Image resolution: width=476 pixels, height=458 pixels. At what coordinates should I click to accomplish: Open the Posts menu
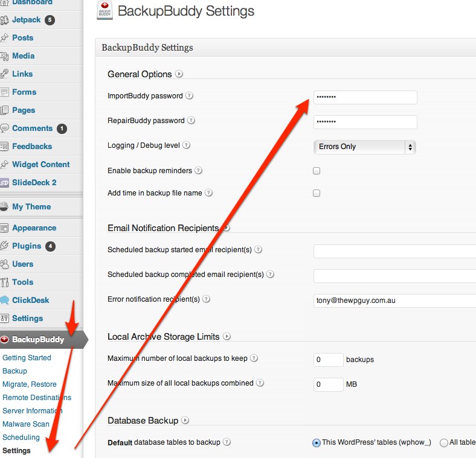23,38
